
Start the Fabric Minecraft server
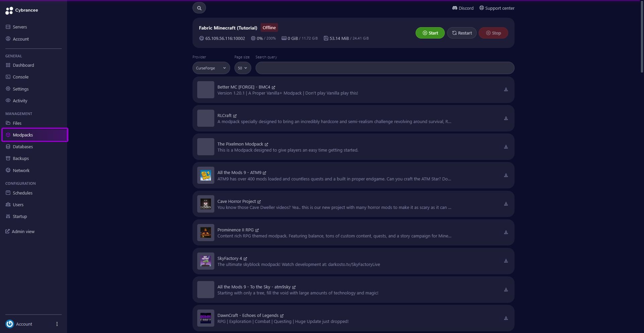pyautogui.click(x=430, y=33)
